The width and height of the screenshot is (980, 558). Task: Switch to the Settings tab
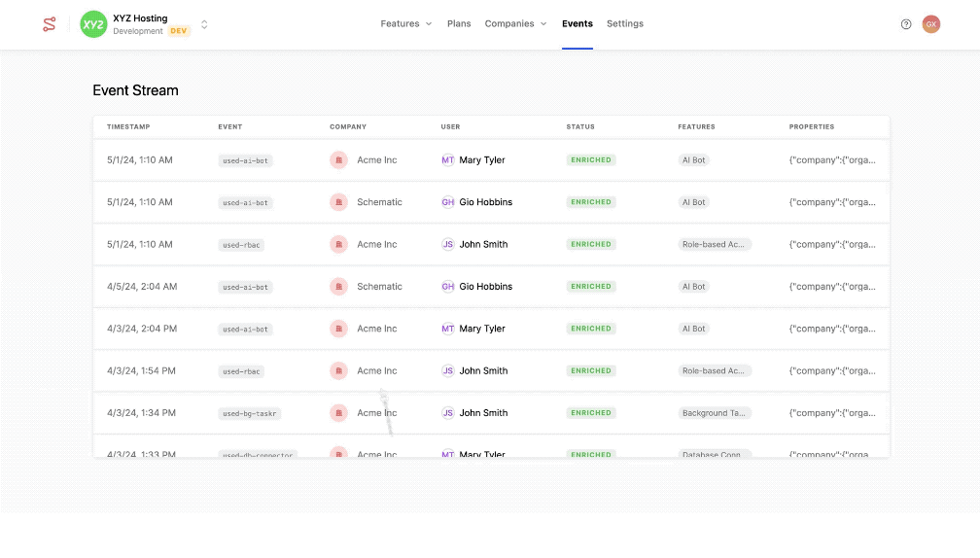pos(625,23)
